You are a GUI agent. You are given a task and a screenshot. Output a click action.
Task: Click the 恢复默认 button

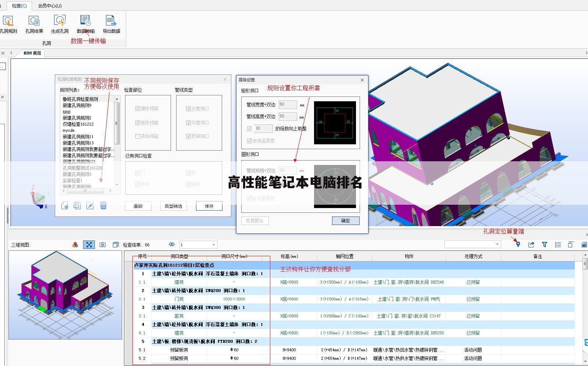click(x=255, y=221)
